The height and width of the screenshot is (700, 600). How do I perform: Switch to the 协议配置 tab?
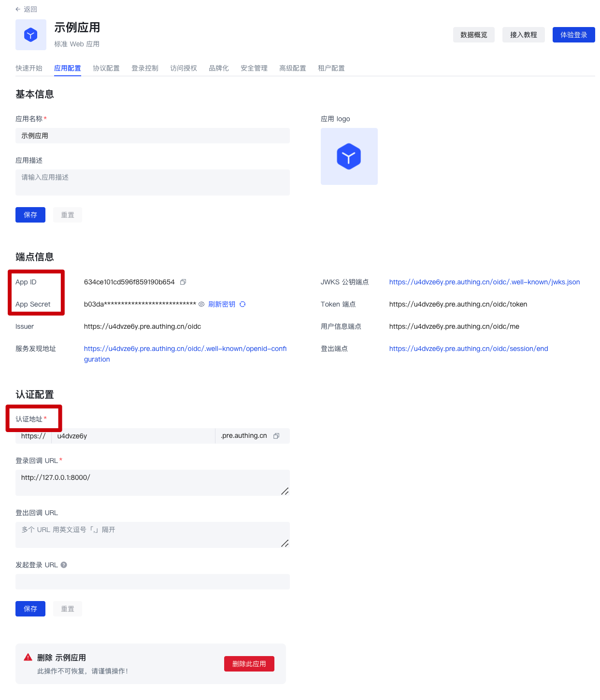(x=106, y=68)
